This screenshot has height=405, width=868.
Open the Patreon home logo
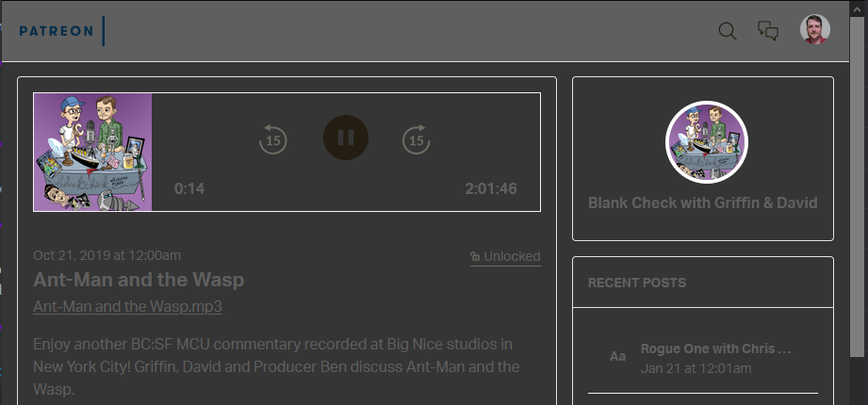click(x=56, y=31)
